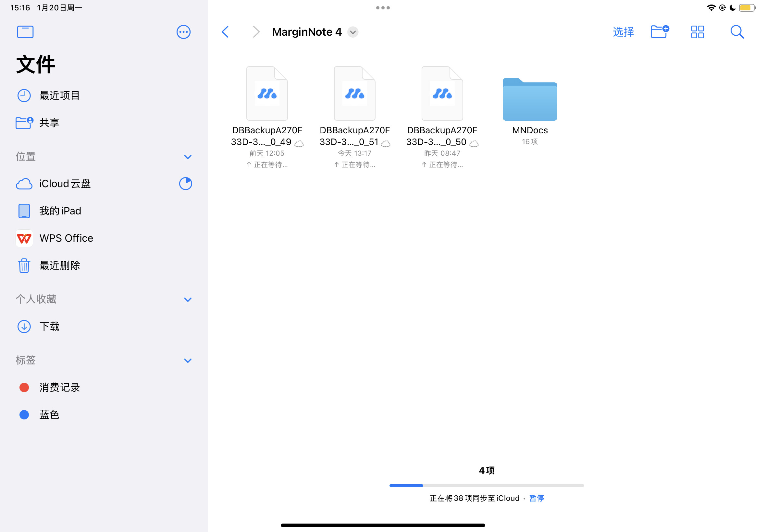Tap the 16 项 label under MNDocs
The image size is (766, 532).
click(530, 142)
